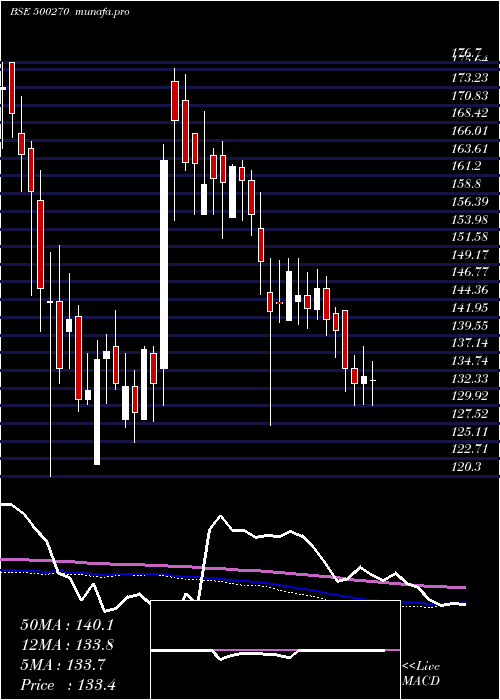Viewport: 500px width, 700px height.
Task: Click the 139.55 price axis label
Action: pos(470,325)
